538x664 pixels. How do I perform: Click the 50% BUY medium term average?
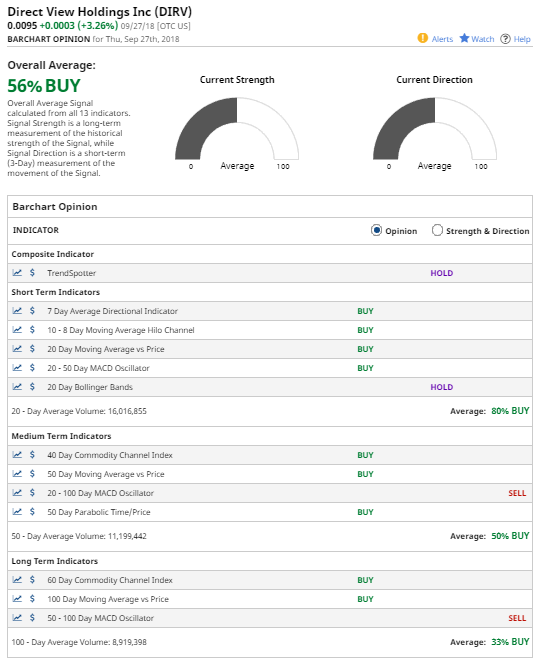coord(510,536)
